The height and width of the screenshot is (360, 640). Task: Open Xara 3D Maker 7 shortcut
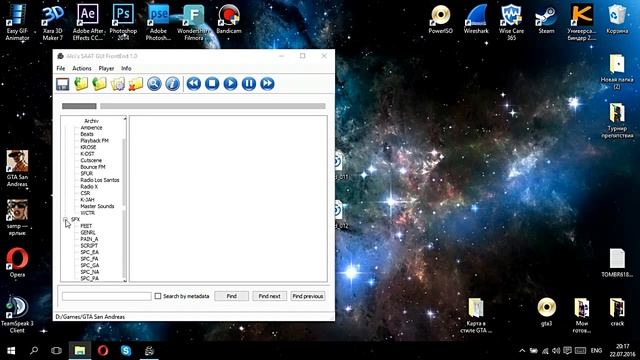point(53,22)
